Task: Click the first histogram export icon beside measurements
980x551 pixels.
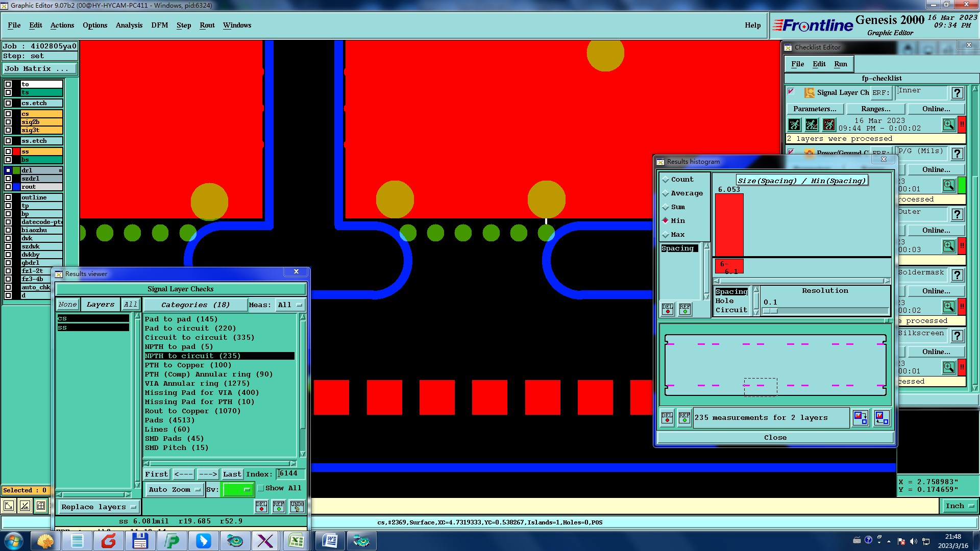Action: coord(861,418)
